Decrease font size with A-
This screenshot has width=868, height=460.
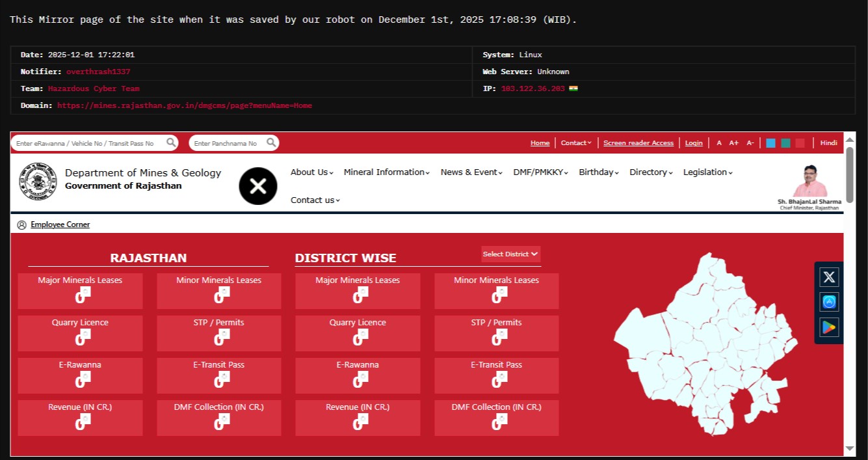coord(750,143)
